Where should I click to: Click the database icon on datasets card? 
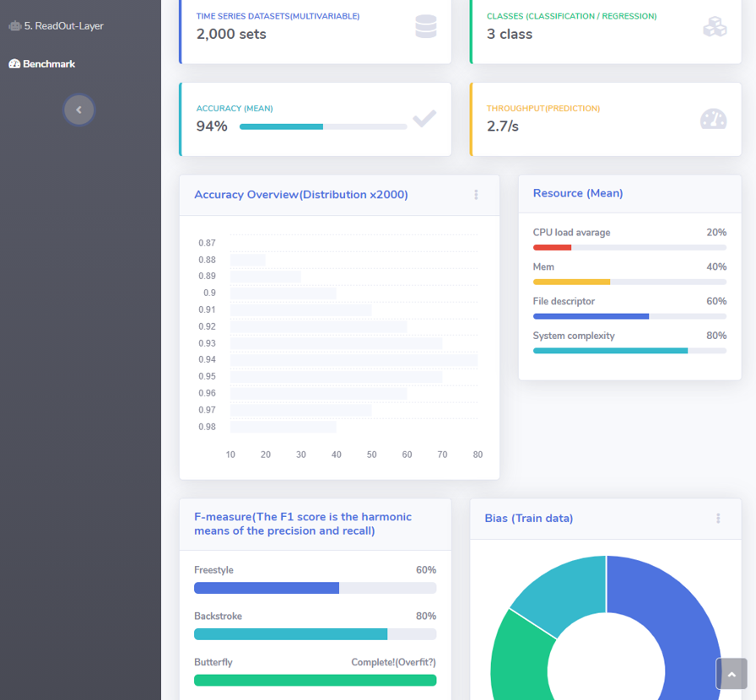pos(426,26)
